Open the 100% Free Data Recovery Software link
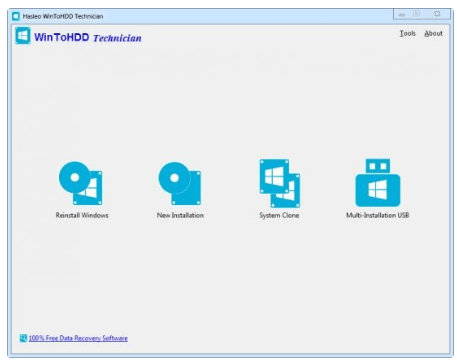Viewport: 457px width, 364px height. (x=78, y=338)
